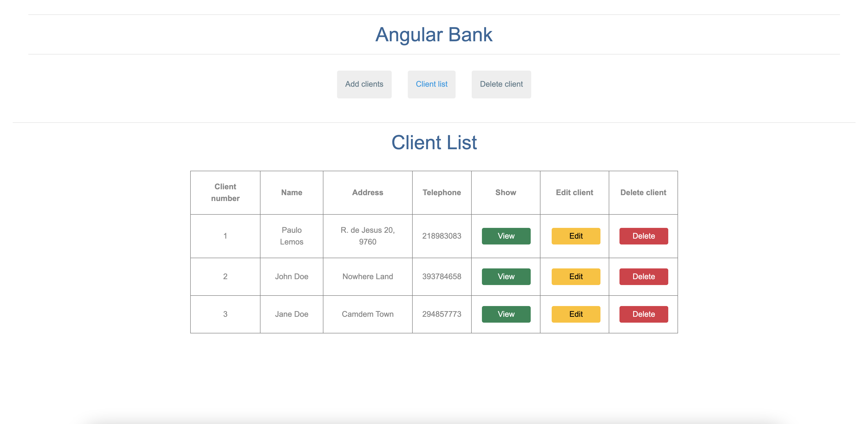Image resolution: width=868 pixels, height=424 pixels.
Task: Select the Client list tab
Action: tap(432, 84)
